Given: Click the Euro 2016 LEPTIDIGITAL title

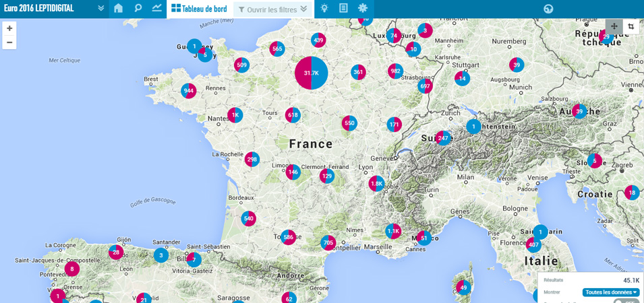Looking at the screenshot, I should (39, 8).
